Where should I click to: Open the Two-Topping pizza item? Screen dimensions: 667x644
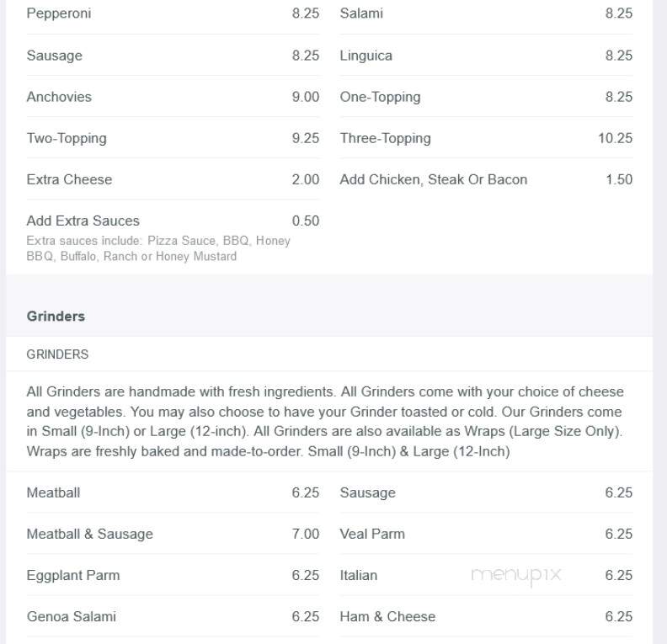173,138
